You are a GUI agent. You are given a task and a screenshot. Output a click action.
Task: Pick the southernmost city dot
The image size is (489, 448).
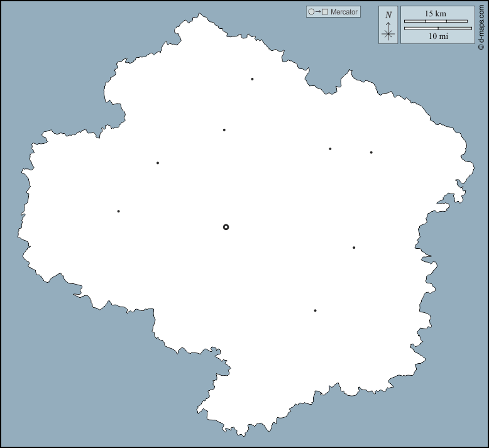point(315,310)
